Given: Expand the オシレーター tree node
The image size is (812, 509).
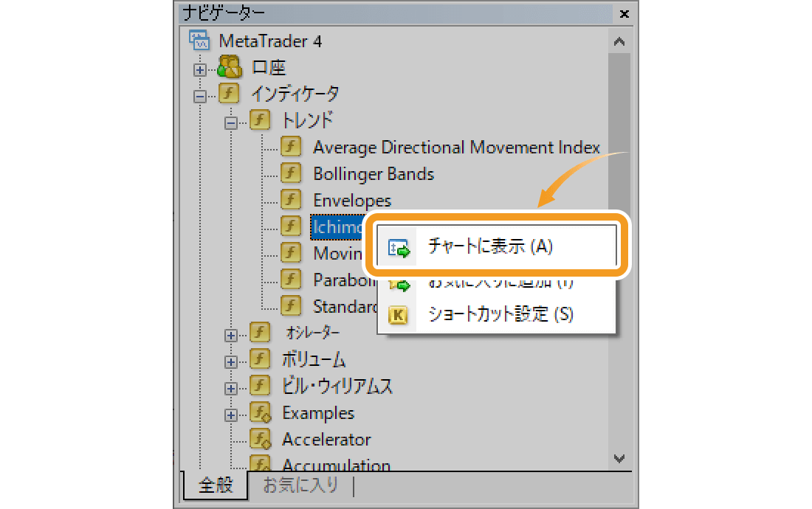Looking at the screenshot, I should [231, 335].
